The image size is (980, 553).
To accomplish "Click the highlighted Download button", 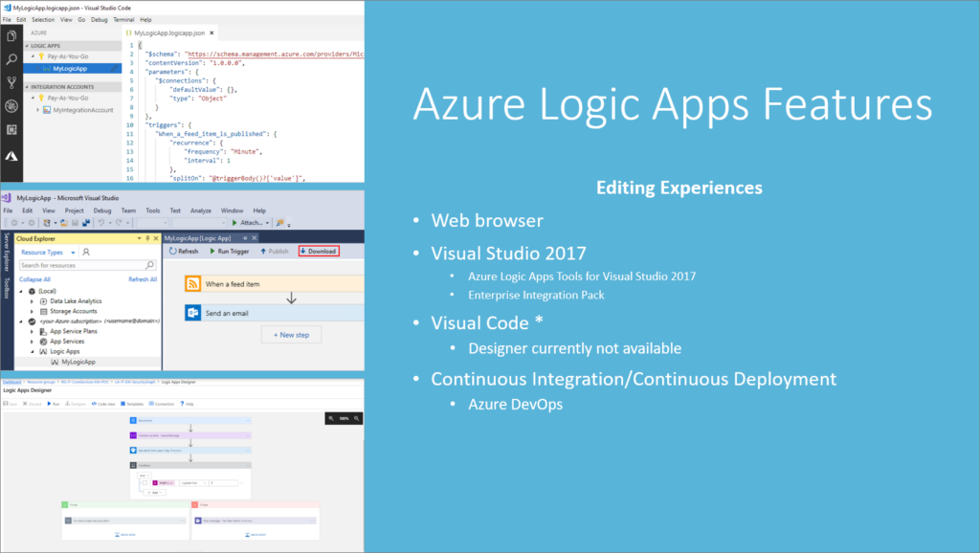I will (x=319, y=251).
